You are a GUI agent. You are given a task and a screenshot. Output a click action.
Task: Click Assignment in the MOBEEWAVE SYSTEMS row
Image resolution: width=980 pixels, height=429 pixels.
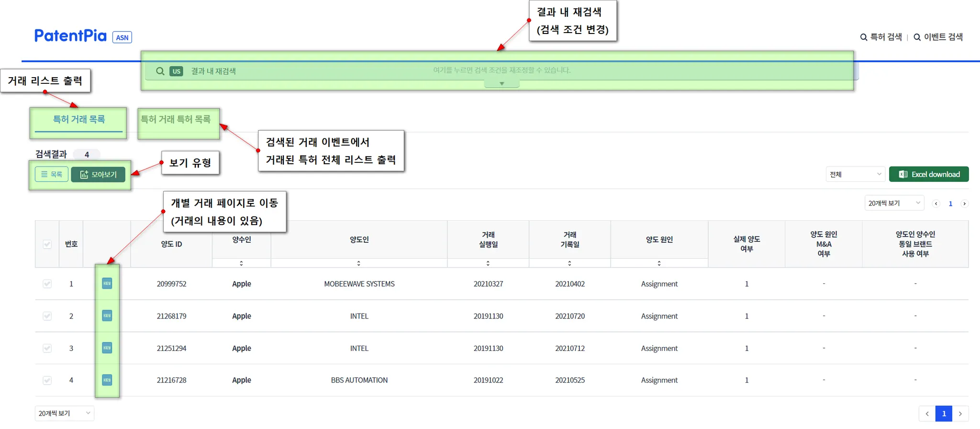click(x=659, y=284)
